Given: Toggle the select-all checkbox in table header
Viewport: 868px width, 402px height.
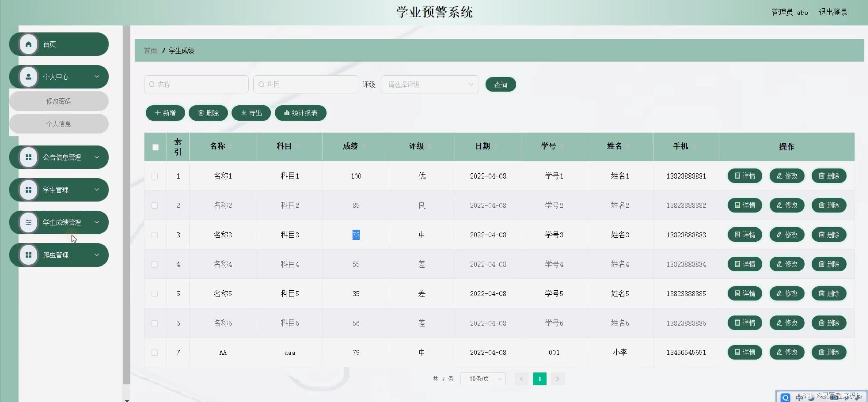Looking at the screenshot, I should pos(155,147).
